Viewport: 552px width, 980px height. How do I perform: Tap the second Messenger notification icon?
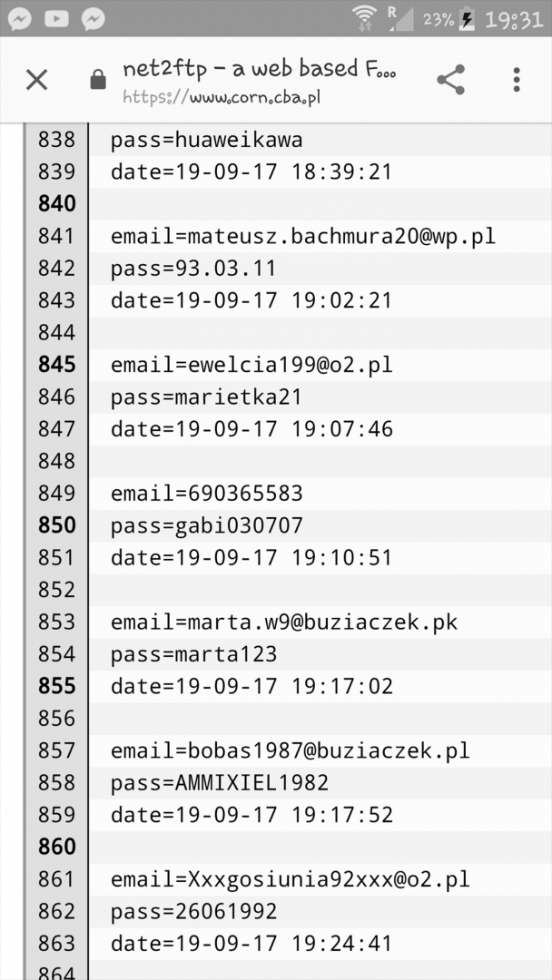93,18
